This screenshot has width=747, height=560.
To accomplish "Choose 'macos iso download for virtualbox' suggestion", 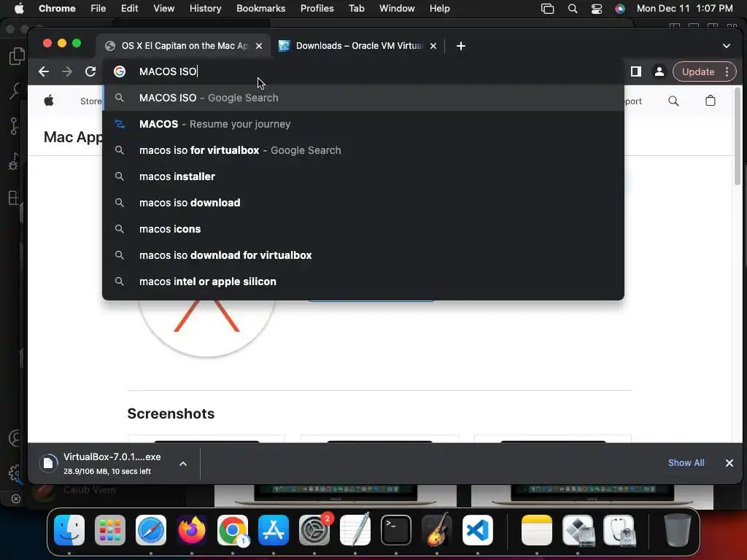I will coord(363,255).
